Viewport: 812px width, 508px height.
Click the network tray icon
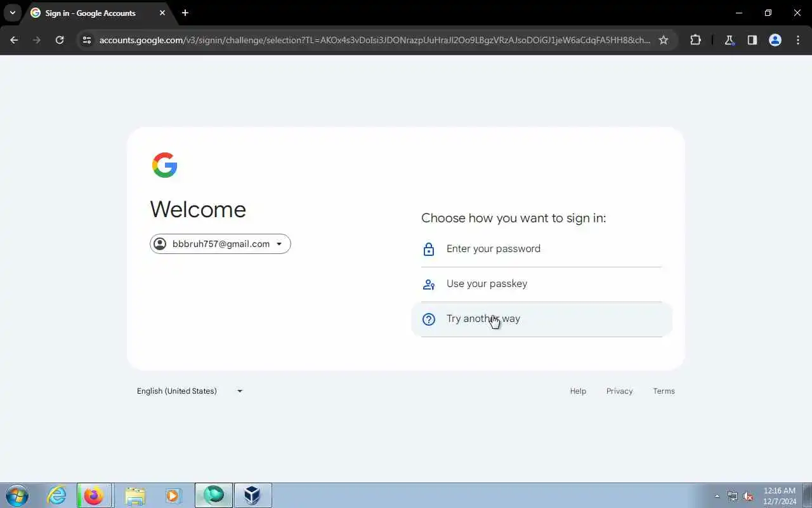tap(733, 496)
